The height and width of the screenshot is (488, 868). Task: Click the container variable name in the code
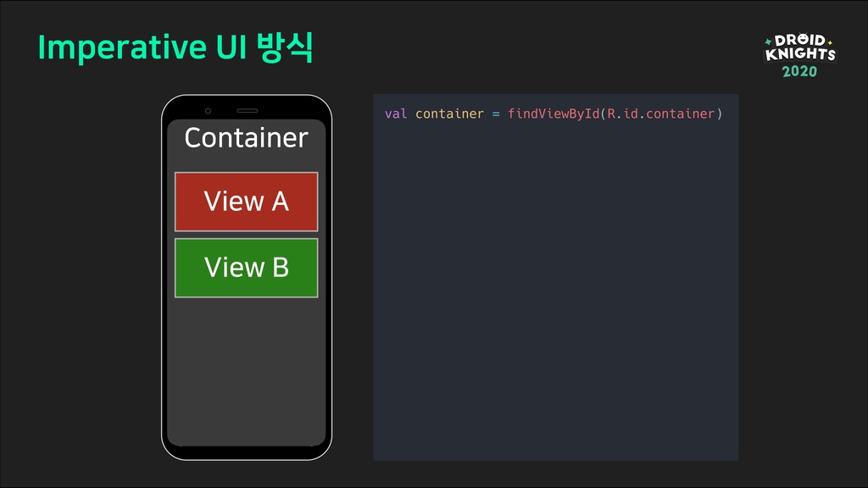coord(449,114)
